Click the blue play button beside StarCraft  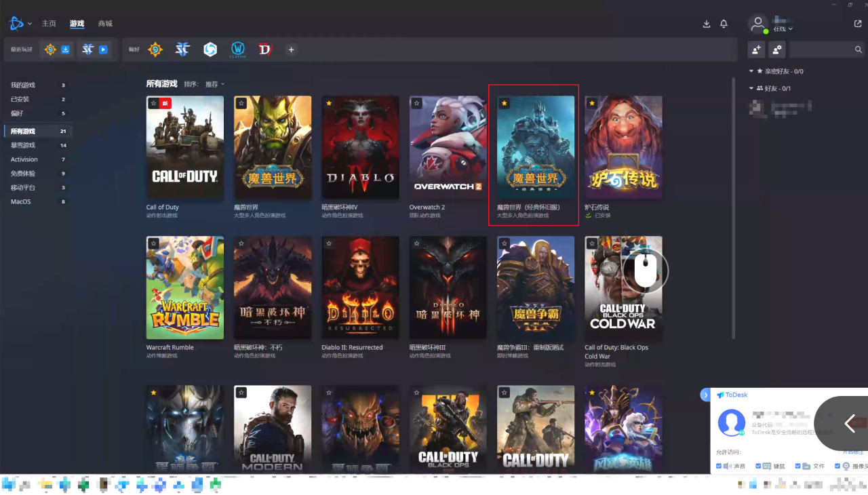pos(103,49)
